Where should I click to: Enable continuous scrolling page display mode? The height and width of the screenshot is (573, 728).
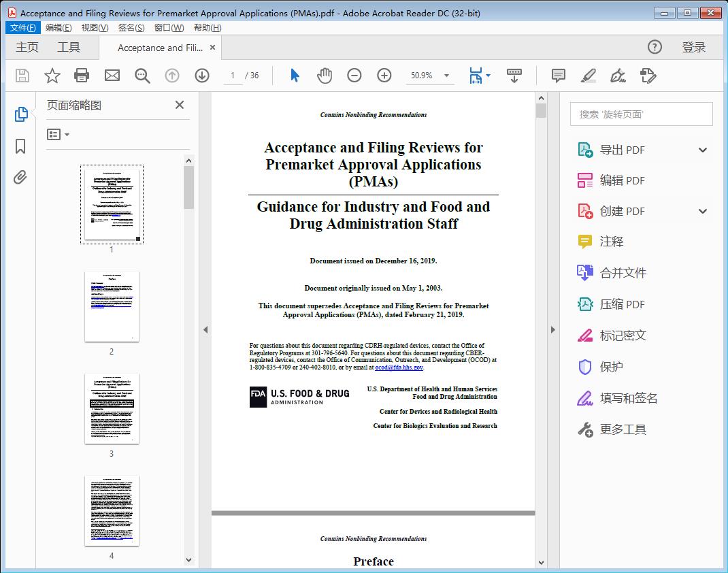point(514,76)
